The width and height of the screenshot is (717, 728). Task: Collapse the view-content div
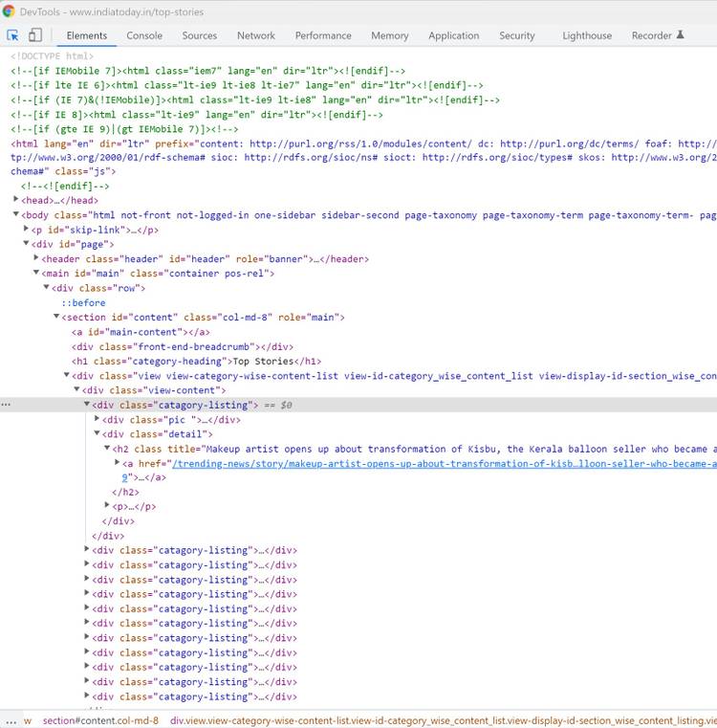(76, 389)
